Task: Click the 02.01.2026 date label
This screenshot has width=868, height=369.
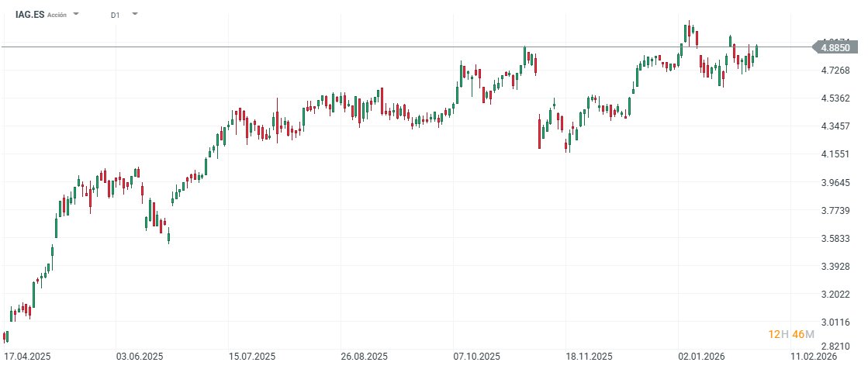Action: click(702, 357)
